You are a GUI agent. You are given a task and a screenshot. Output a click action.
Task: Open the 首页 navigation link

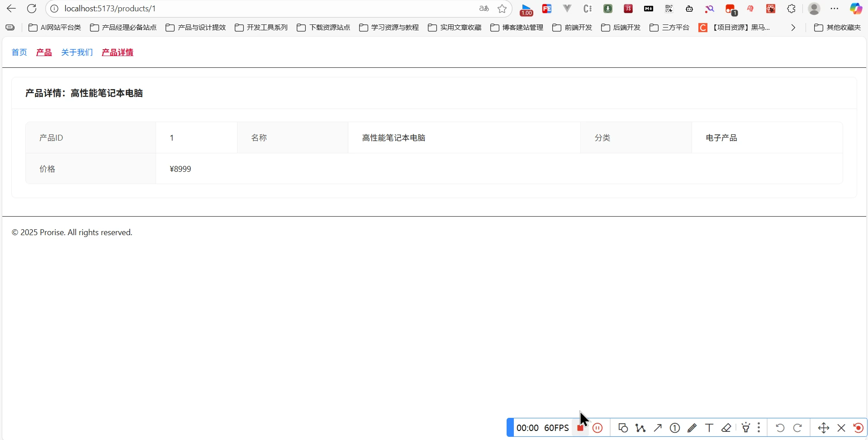[x=19, y=52]
